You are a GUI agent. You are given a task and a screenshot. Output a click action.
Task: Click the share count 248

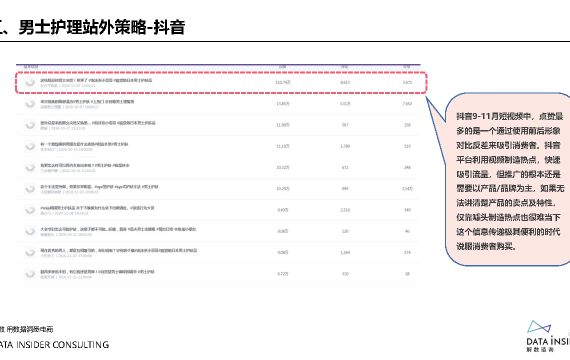tap(407, 167)
